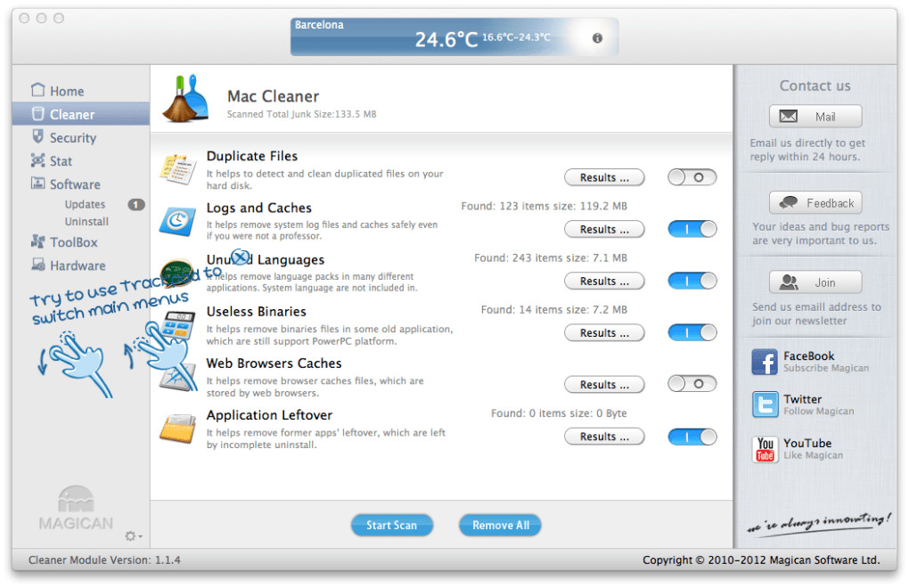Click the Facebook logo icon

point(765,362)
